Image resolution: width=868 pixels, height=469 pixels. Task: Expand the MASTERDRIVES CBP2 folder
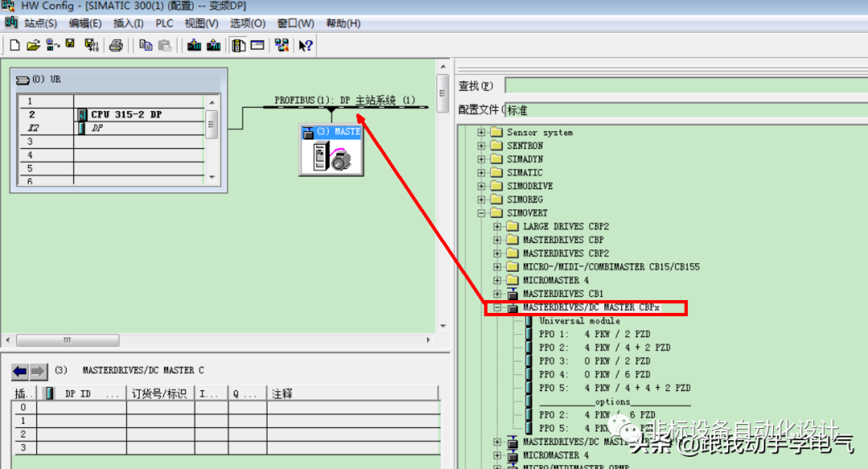[498, 253]
